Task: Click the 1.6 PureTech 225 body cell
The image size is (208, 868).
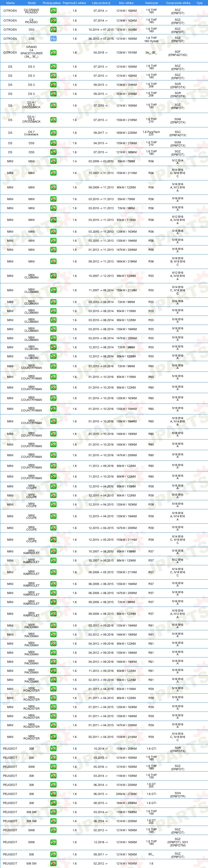Action: 151,133
